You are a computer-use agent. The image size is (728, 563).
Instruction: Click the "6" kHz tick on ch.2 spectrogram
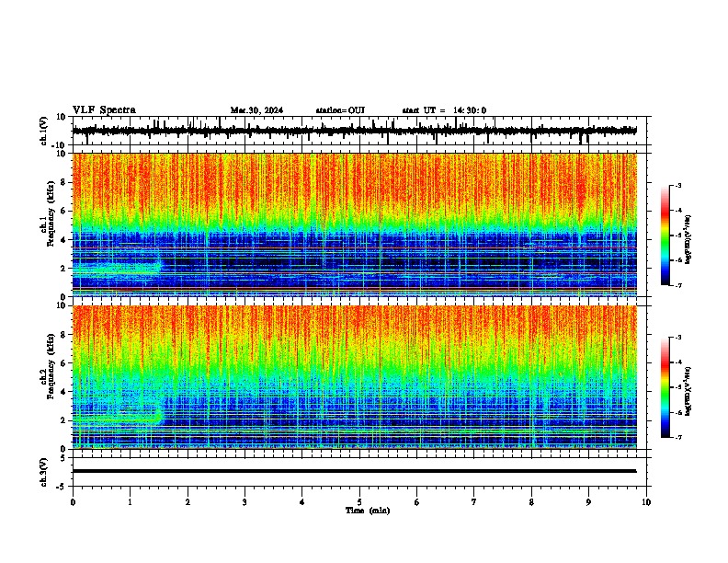pyautogui.click(x=63, y=363)
